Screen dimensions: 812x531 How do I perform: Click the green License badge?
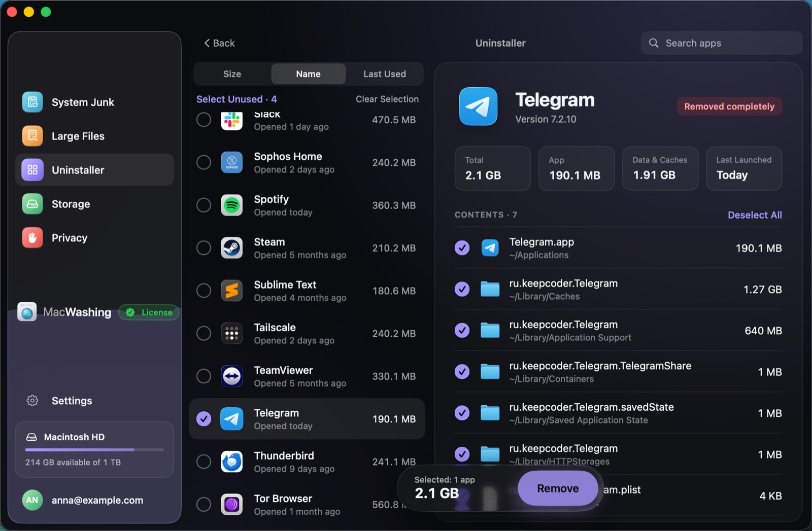coord(149,312)
